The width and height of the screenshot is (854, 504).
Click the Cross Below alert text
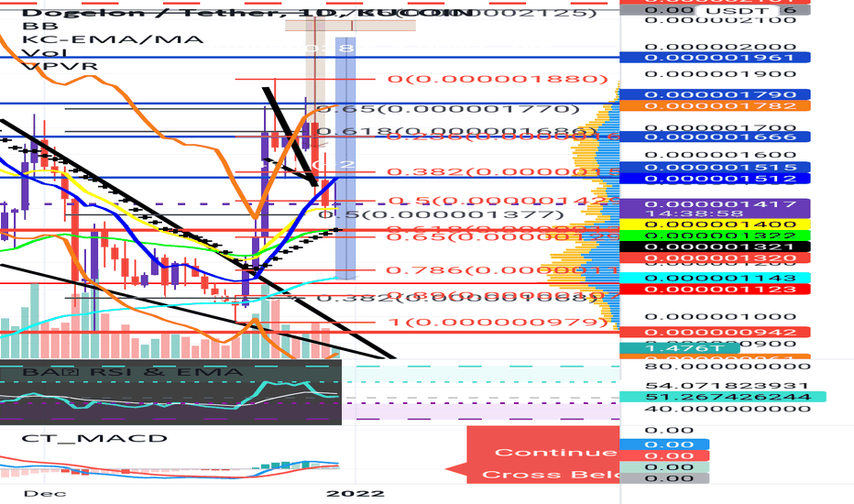coord(550,475)
